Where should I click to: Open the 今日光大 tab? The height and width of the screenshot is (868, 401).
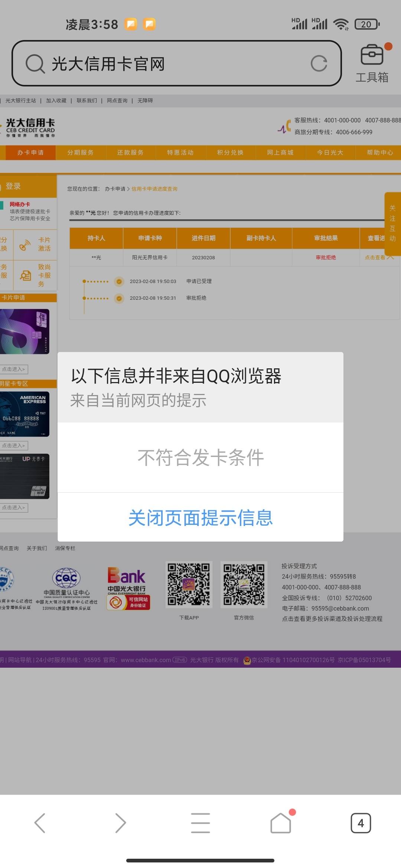[330, 152]
